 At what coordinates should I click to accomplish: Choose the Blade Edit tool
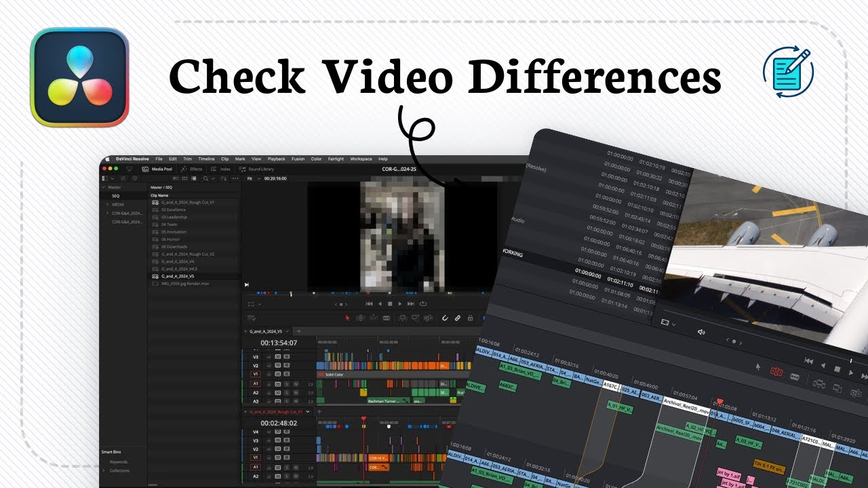386,318
